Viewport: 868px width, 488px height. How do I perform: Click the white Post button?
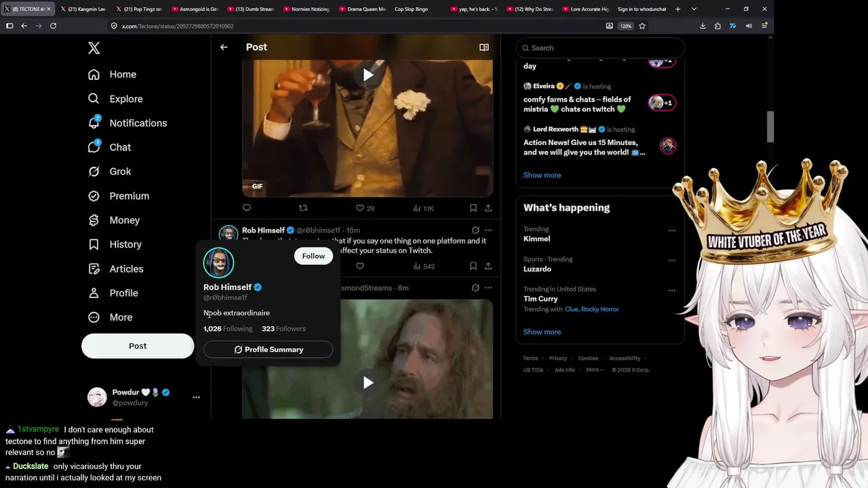point(138,346)
